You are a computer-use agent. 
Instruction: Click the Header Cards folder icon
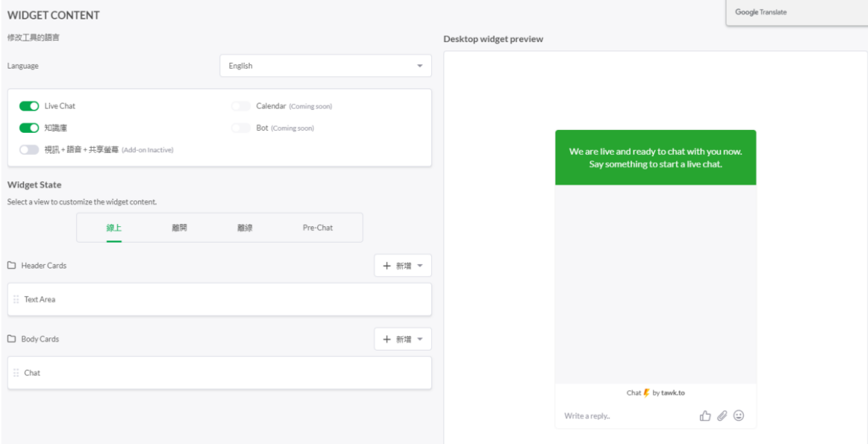point(12,266)
